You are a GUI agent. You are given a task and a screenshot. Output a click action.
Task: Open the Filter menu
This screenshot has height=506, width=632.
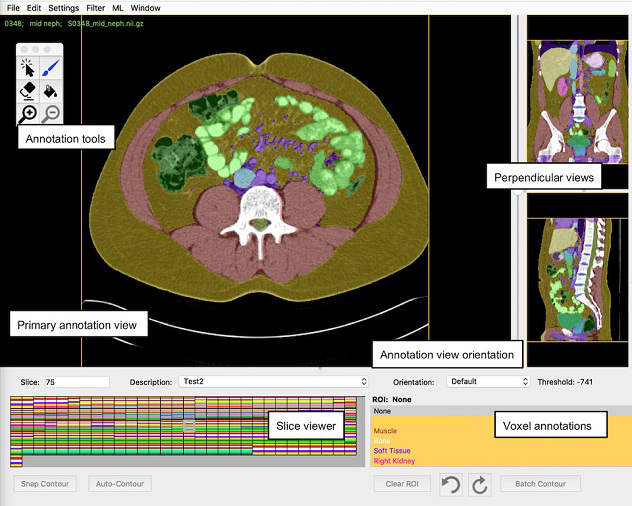click(95, 7)
